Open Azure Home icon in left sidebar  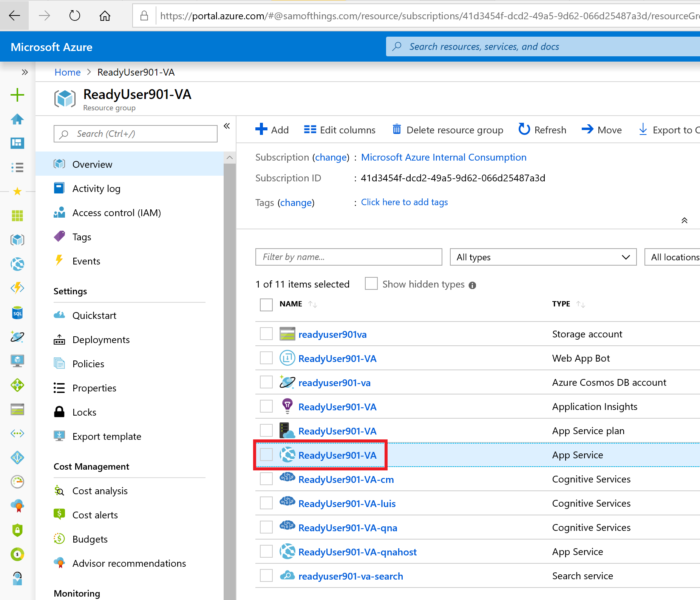click(x=17, y=119)
